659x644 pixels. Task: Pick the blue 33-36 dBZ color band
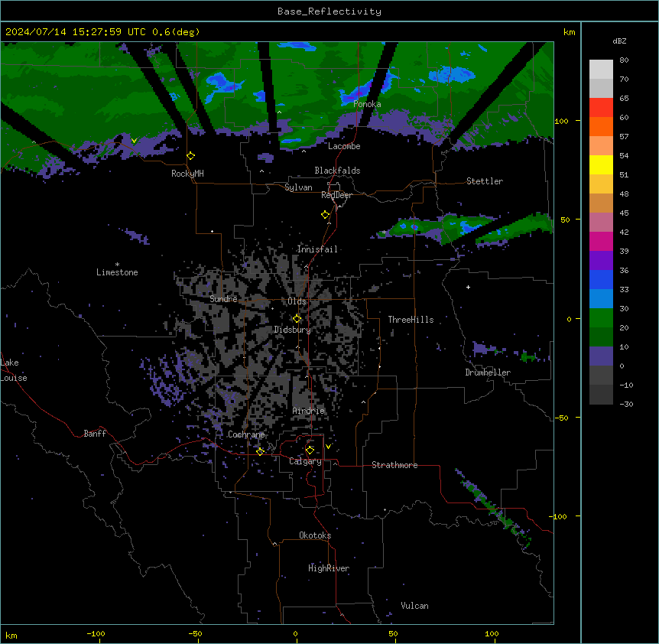pyautogui.click(x=601, y=280)
